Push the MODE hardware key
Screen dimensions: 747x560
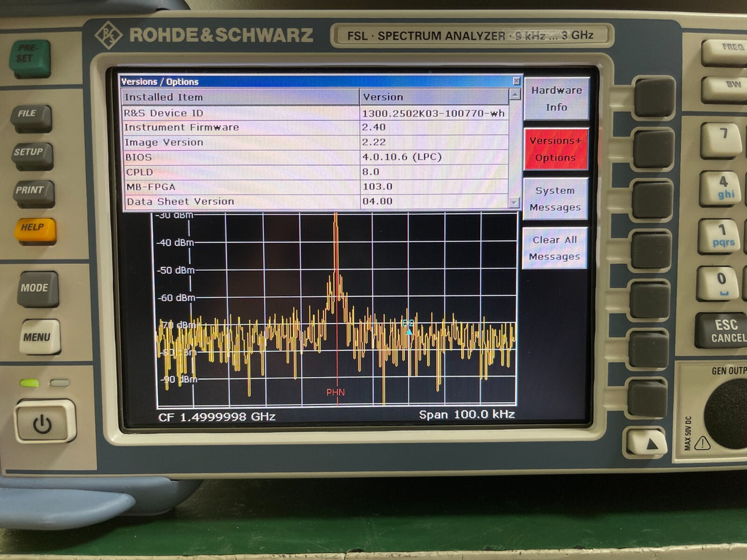(38, 289)
